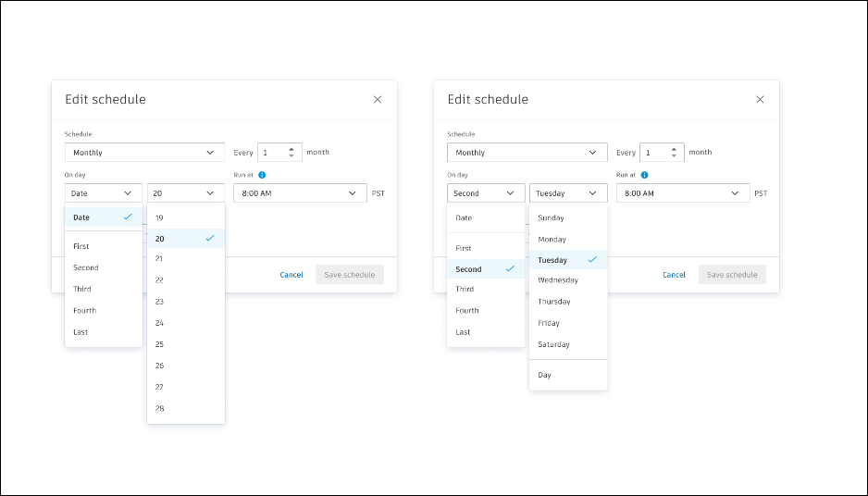Select 19 from the day number list
The width and height of the screenshot is (868, 496).
[x=185, y=217]
